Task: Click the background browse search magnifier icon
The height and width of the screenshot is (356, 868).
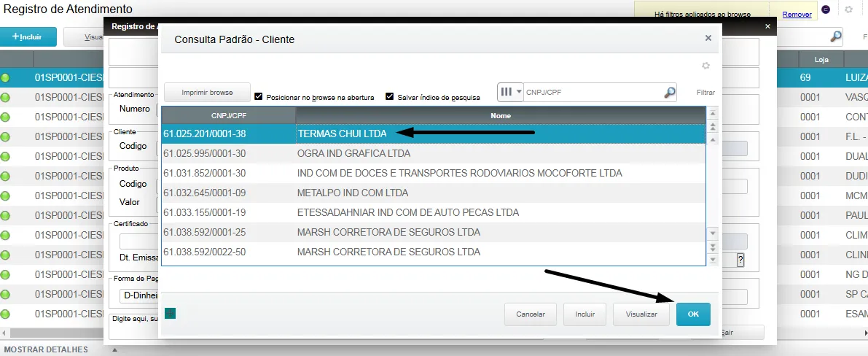Action: [x=836, y=36]
